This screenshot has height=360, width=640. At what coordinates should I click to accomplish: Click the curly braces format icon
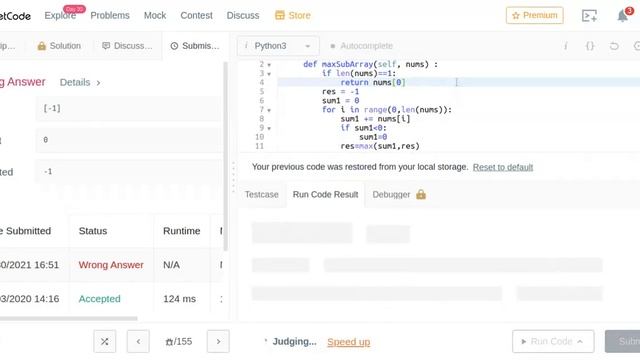pos(590,46)
